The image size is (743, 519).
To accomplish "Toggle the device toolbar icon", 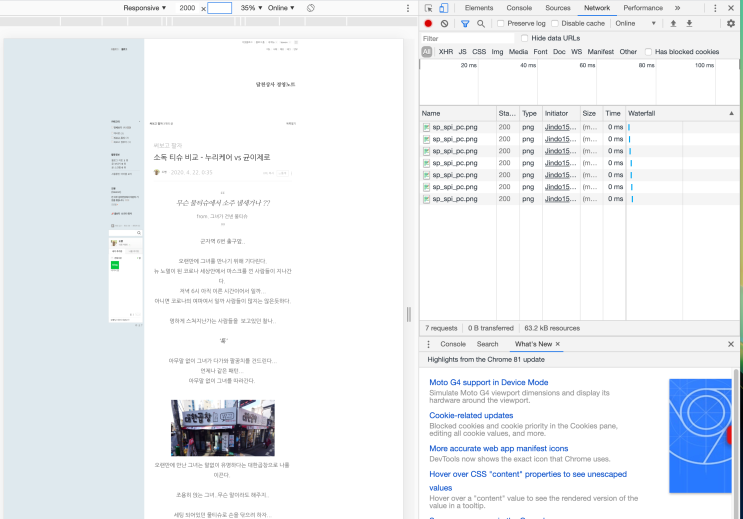I will tap(444, 8).
